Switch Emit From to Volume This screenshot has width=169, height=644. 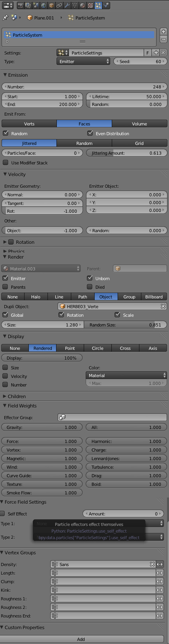[x=139, y=124]
